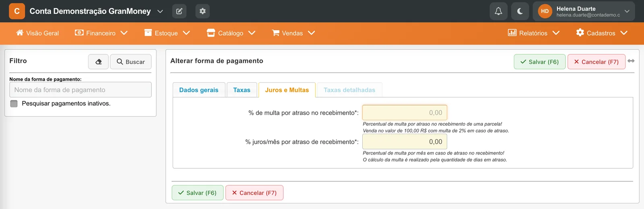The height and width of the screenshot is (209, 644).
Task: Click the Catálogo store icon
Action: [211, 33]
